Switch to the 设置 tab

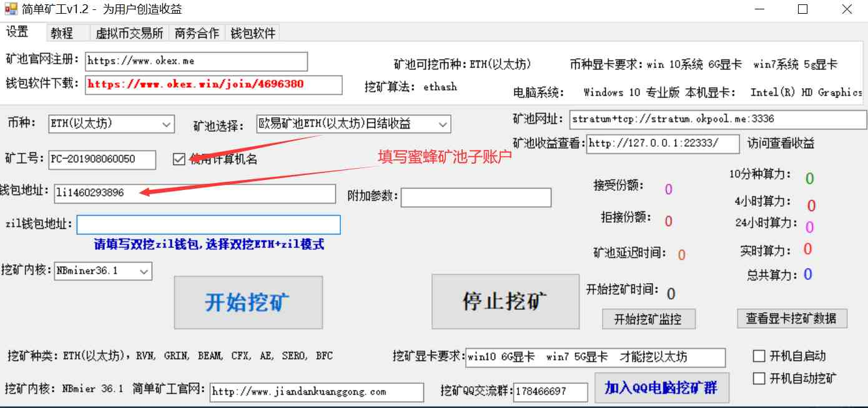tap(17, 32)
